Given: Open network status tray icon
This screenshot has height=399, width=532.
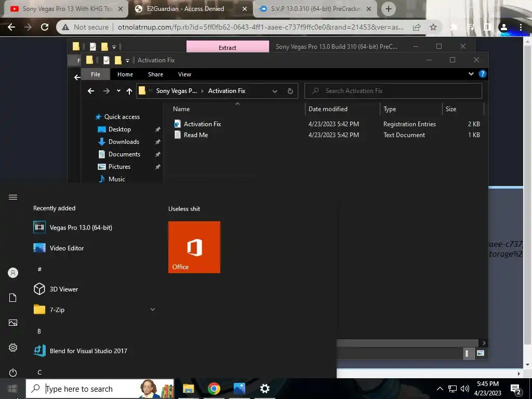Looking at the screenshot, I should pos(453,389).
